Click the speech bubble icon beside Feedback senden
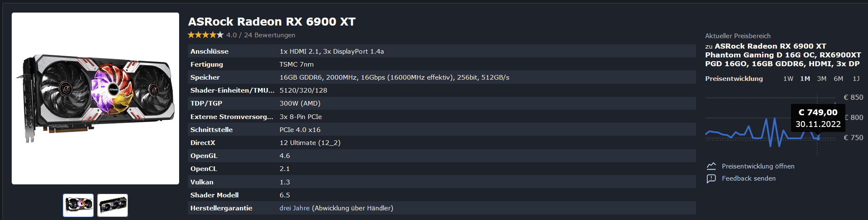 [x=711, y=179]
